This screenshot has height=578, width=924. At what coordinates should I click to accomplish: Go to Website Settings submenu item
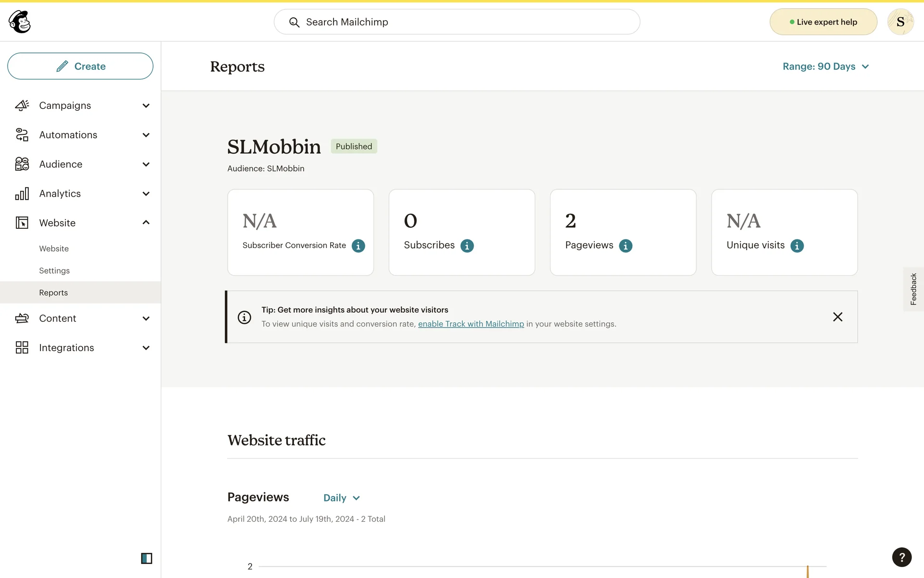pyautogui.click(x=54, y=271)
